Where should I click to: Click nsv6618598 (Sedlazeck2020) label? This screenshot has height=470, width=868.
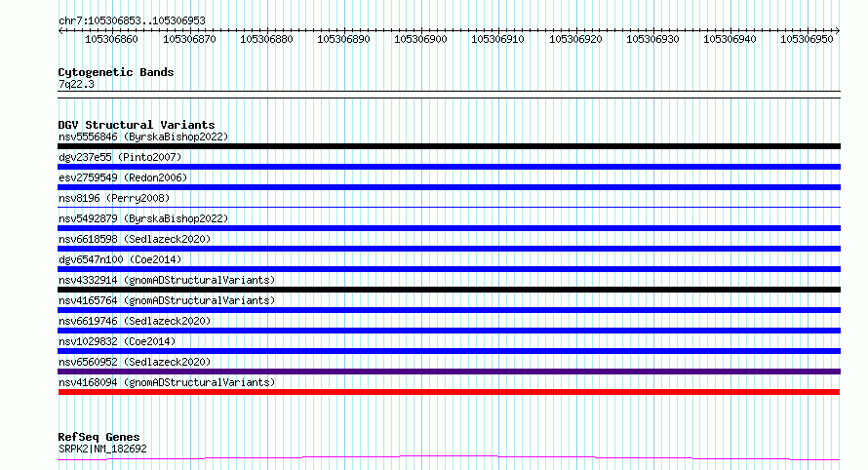tap(135, 239)
